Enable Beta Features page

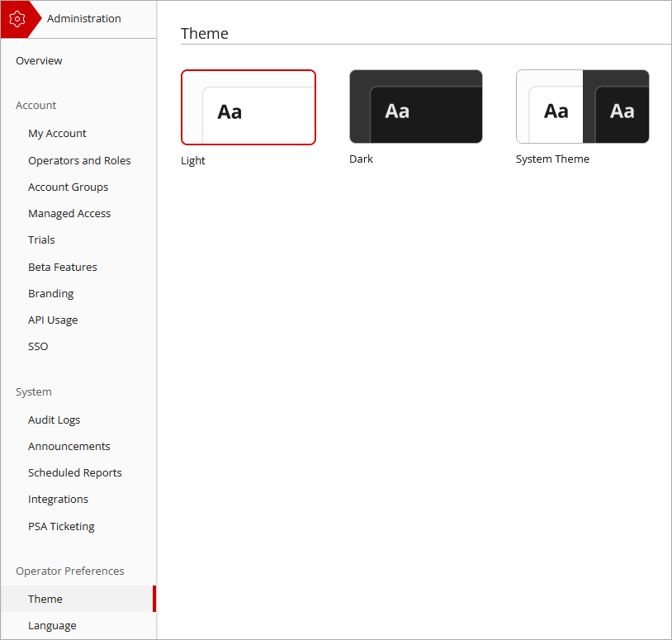62,267
